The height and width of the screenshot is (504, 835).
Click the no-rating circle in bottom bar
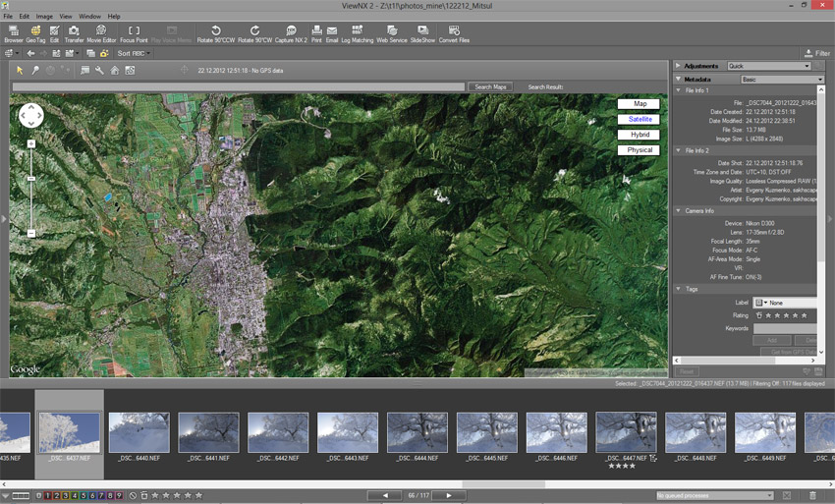click(134, 495)
